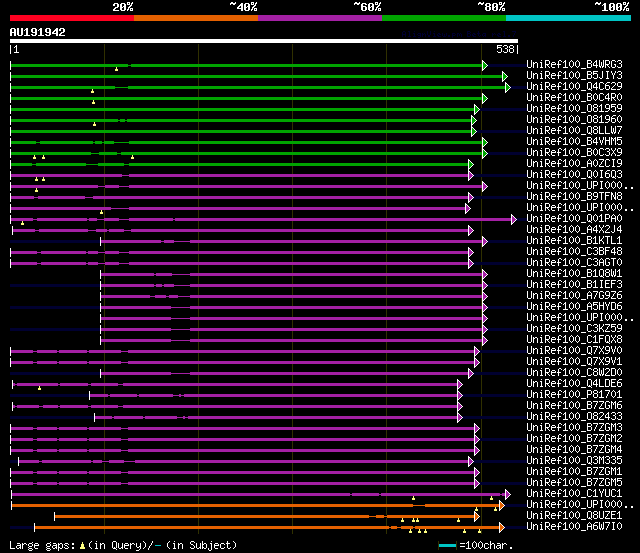Select the purple ~60% legend segment
This screenshot has width=640, height=553.
click(320, 18)
